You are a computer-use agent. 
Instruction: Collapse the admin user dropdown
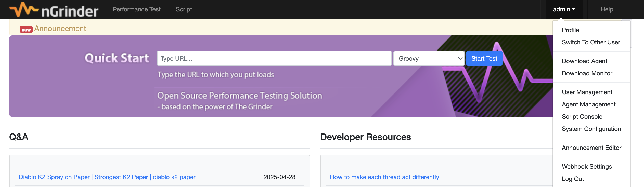coord(564,9)
